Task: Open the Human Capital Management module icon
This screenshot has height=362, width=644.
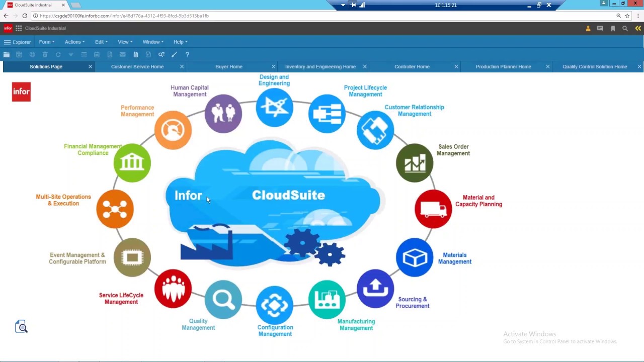Action: click(223, 114)
